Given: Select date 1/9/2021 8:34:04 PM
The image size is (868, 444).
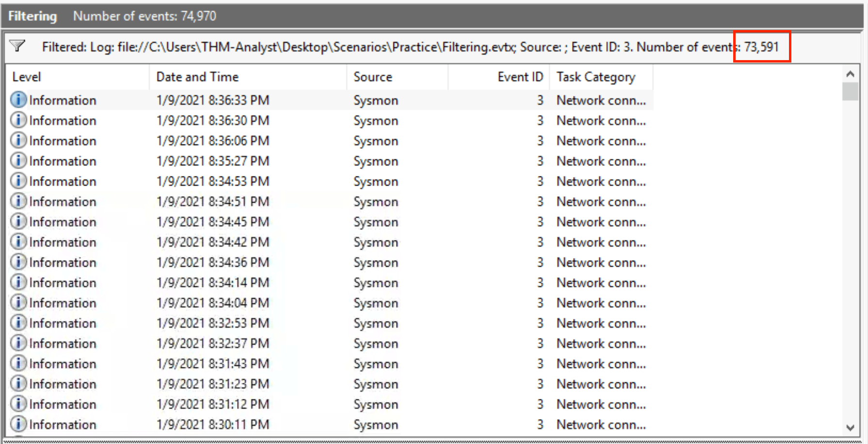Looking at the screenshot, I should coord(212,302).
